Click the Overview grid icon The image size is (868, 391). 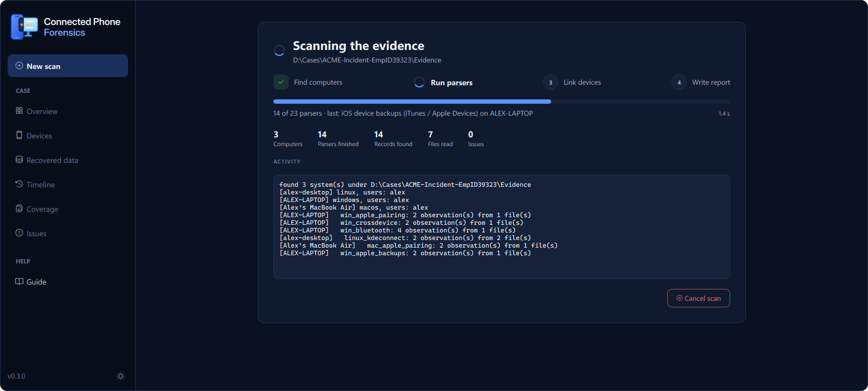point(19,111)
